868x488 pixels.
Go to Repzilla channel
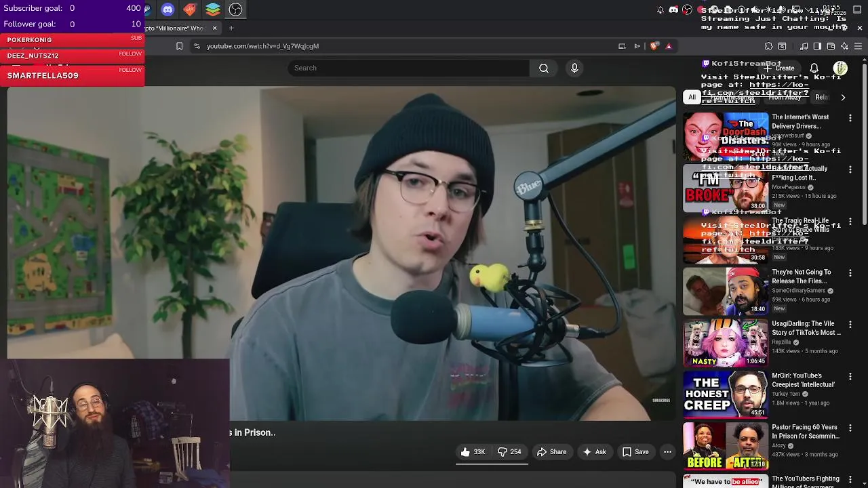(781, 342)
